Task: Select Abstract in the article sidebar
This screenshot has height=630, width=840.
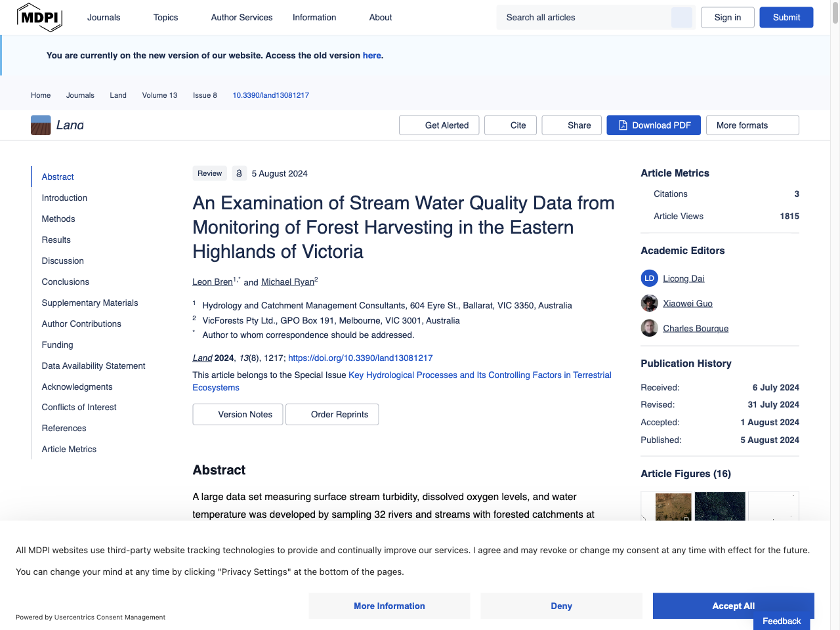Action: click(57, 177)
